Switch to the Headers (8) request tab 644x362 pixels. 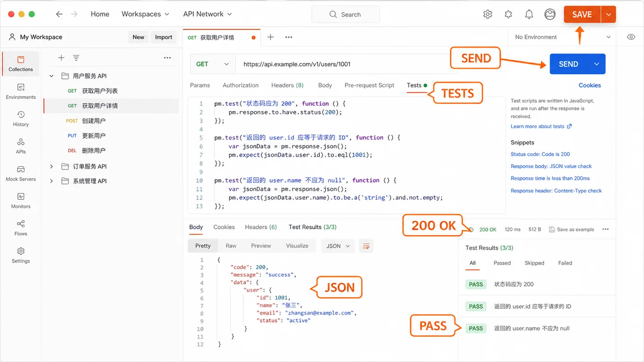tap(287, 85)
